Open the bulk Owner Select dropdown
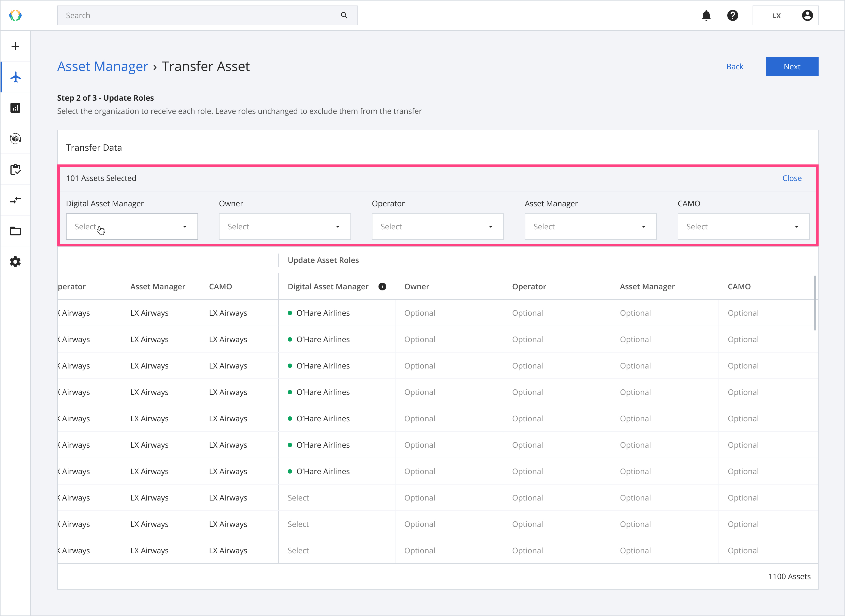845x616 pixels. click(x=284, y=227)
